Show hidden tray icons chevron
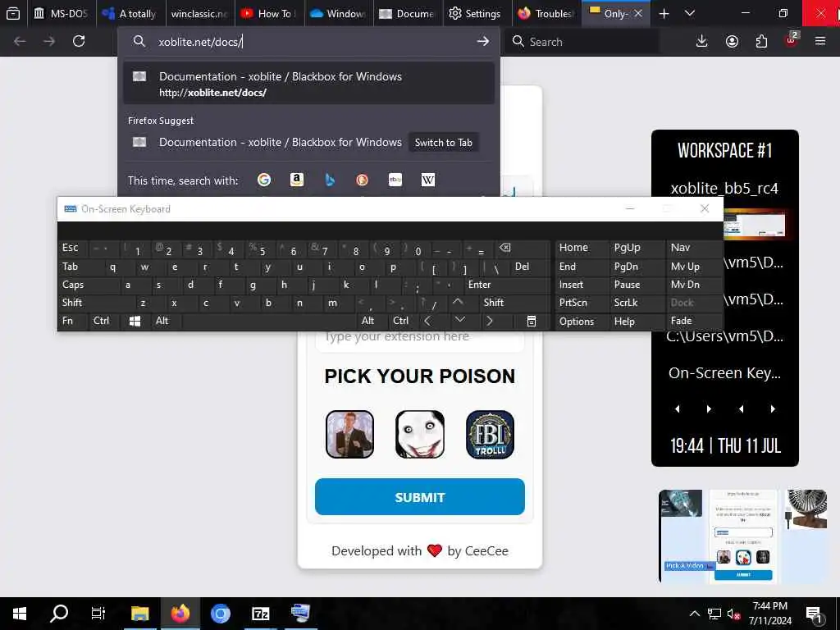 click(694, 614)
